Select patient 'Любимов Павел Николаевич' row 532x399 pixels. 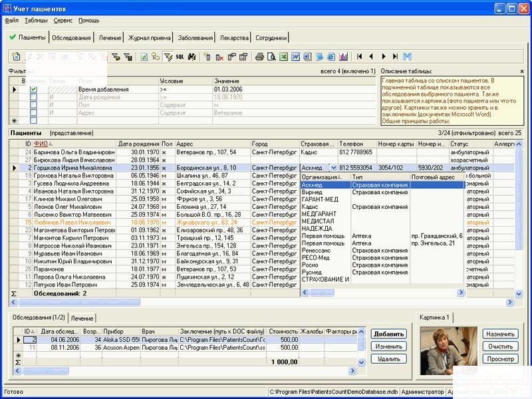click(72, 223)
